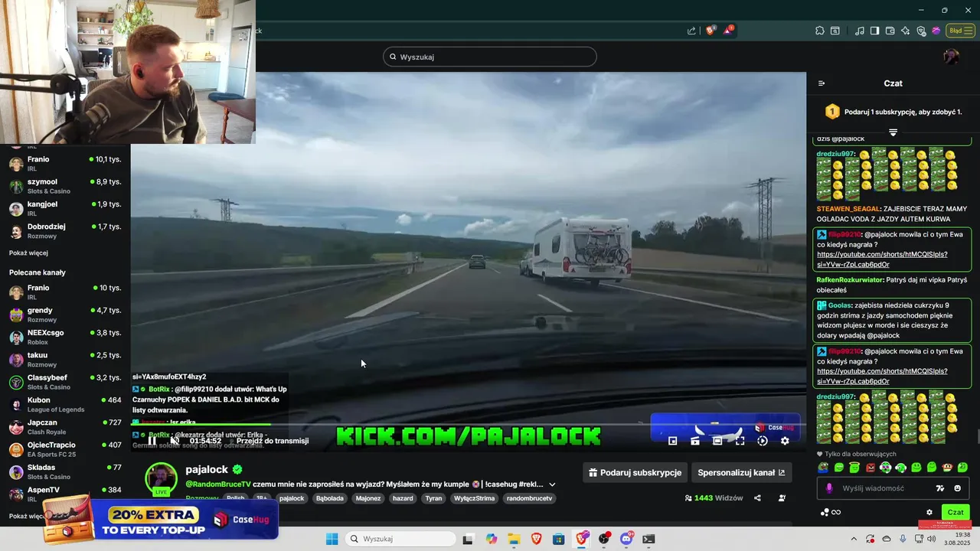Open the OjciecTrapcio channel
This screenshot has width=980, height=551.
pos(65,449)
